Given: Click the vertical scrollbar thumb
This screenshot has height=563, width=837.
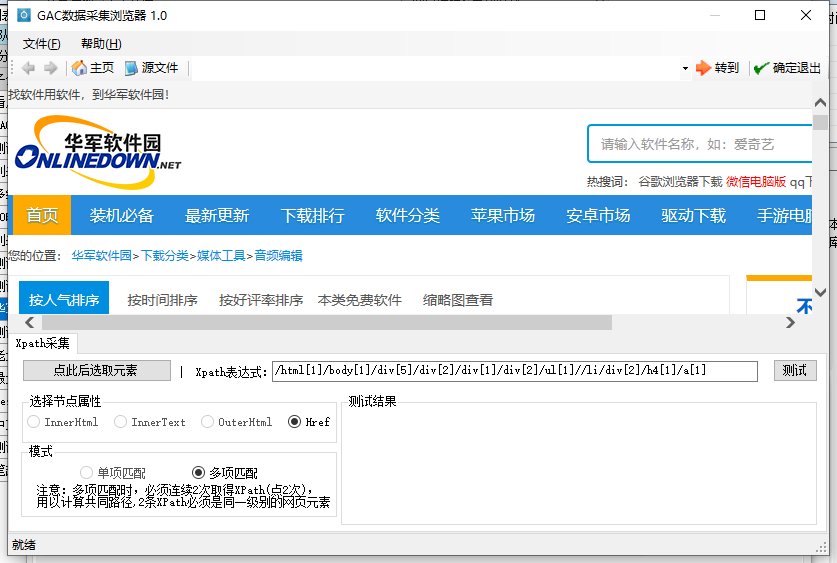Looking at the screenshot, I should 820,122.
